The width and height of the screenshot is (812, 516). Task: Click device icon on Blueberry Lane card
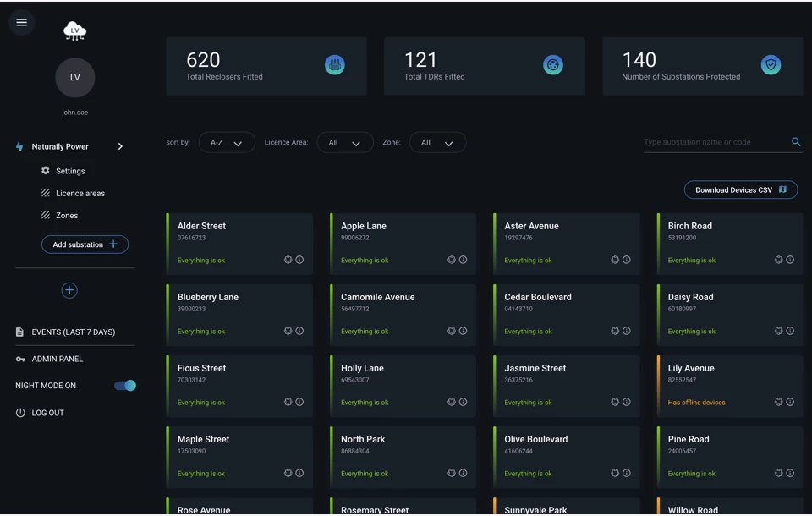click(288, 331)
